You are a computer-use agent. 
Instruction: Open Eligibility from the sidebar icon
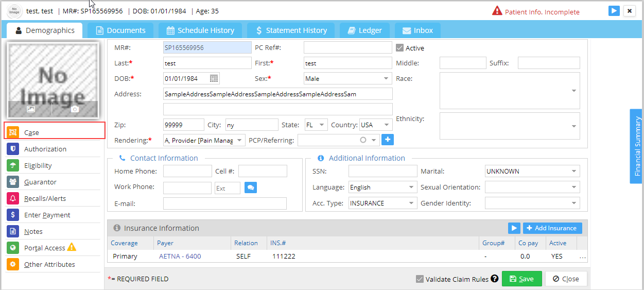tap(13, 165)
